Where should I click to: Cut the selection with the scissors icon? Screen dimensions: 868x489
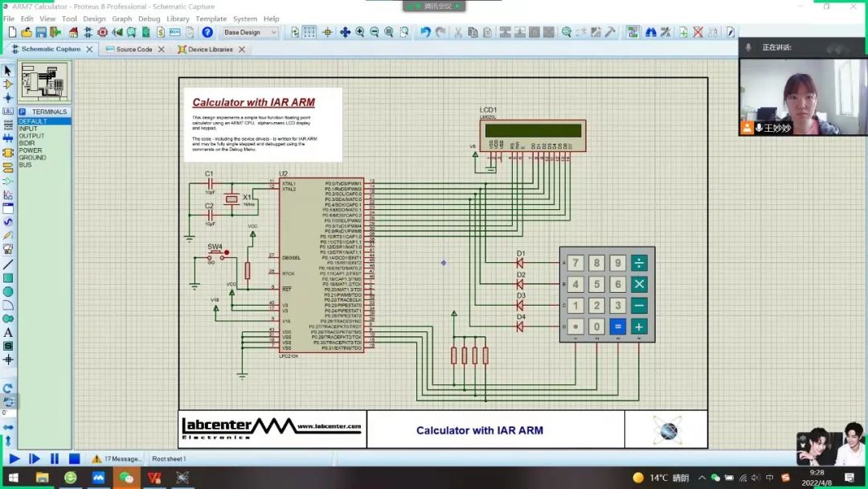click(x=458, y=33)
